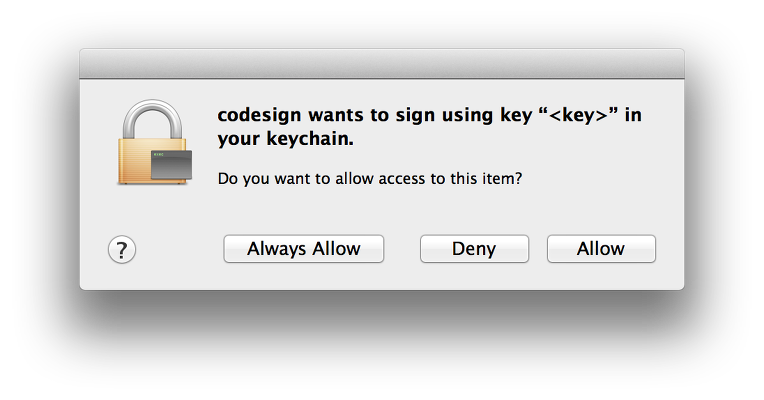764x400 pixels.
Task: Click the "<key>" name in the heading
Action: [x=578, y=115]
